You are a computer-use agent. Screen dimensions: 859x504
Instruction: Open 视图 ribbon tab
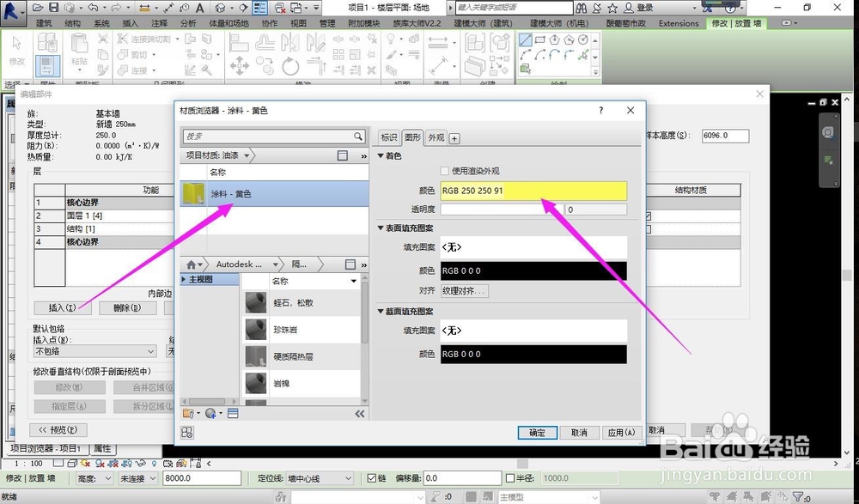[299, 23]
